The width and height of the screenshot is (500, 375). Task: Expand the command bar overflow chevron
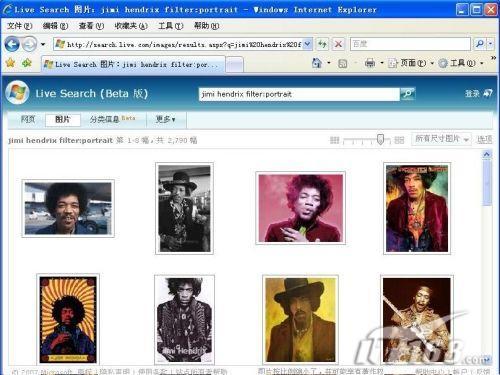click(494, 58)
